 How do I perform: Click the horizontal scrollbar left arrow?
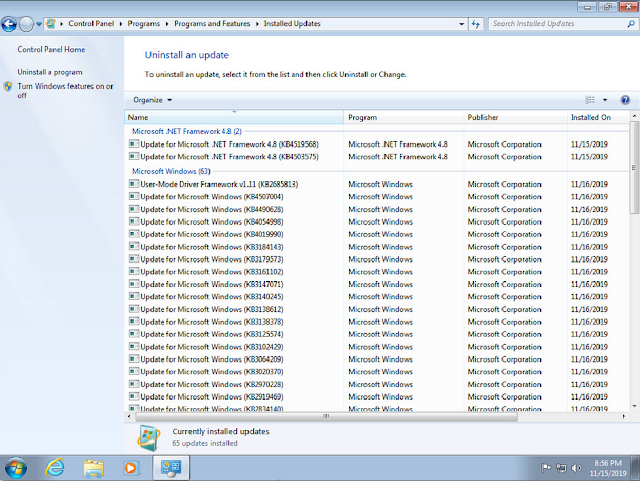tap(129, 416)
